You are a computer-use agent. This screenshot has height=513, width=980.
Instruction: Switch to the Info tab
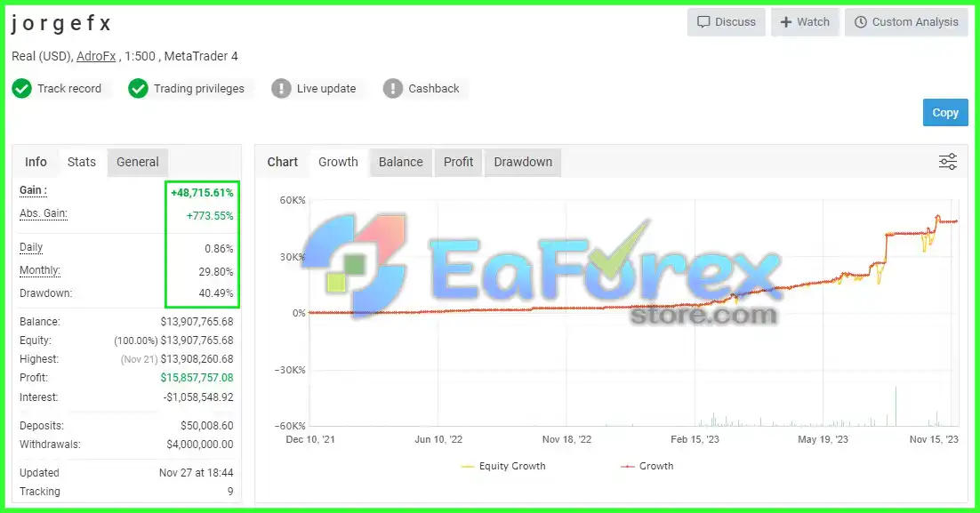click(36, 162)
